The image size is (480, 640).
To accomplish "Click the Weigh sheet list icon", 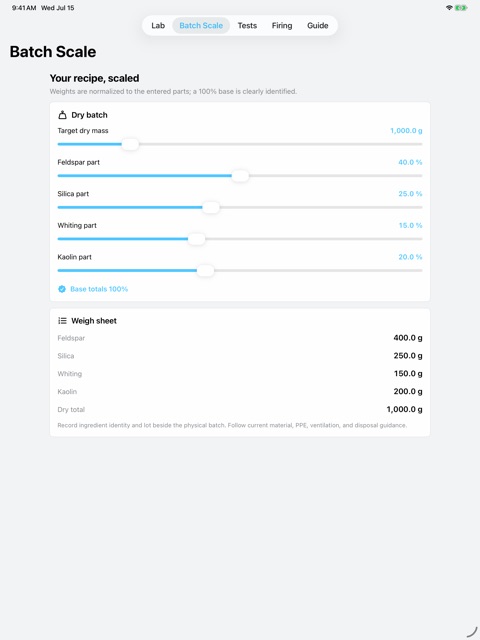I will 62,321.
